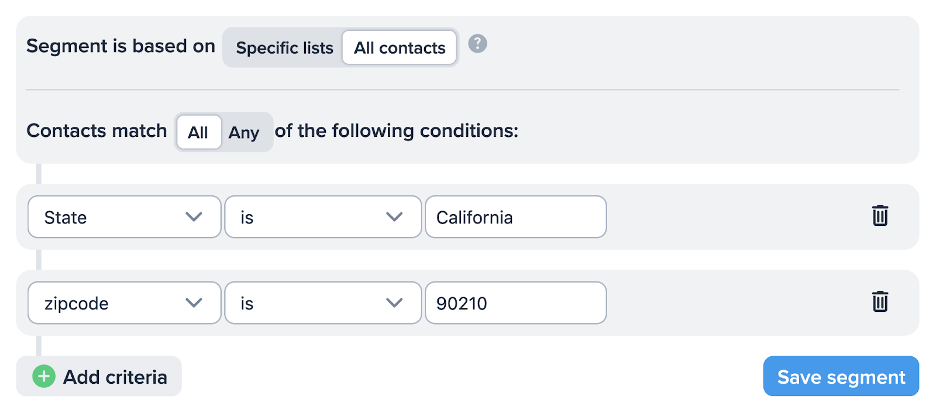Click the chevron arrow beside zipcode
Viewport: 936px width, 420px height.
click(195, 303)
